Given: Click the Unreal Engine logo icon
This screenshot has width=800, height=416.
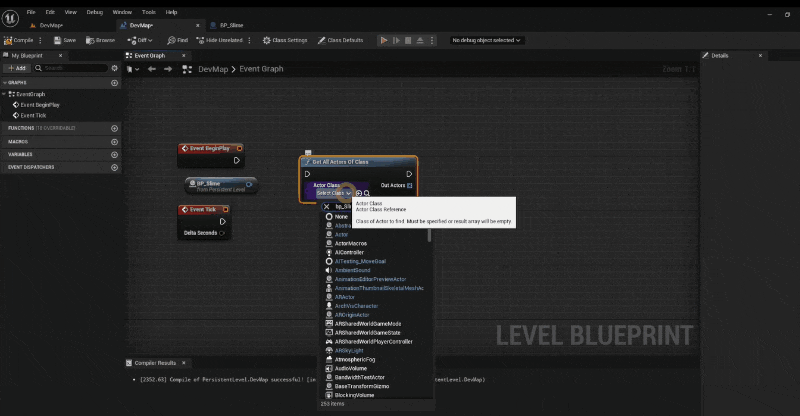Looking at the screenshot, I should [x=10, y=18].
